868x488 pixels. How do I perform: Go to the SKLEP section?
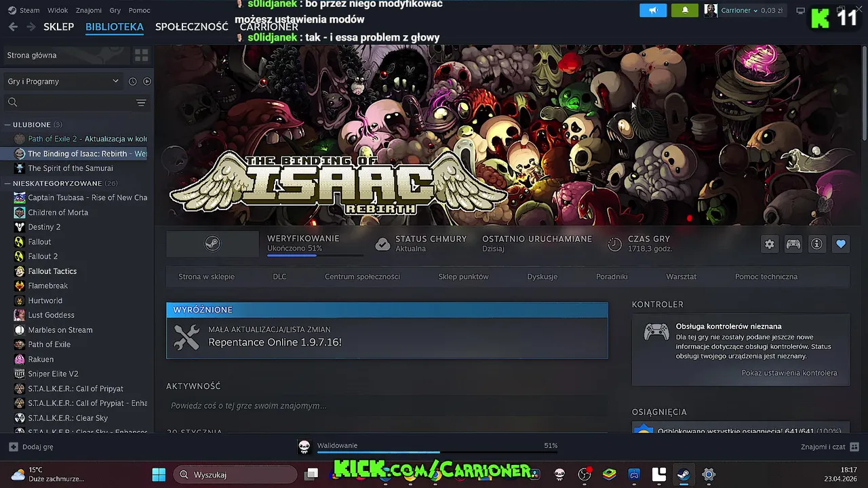(58, 26)
